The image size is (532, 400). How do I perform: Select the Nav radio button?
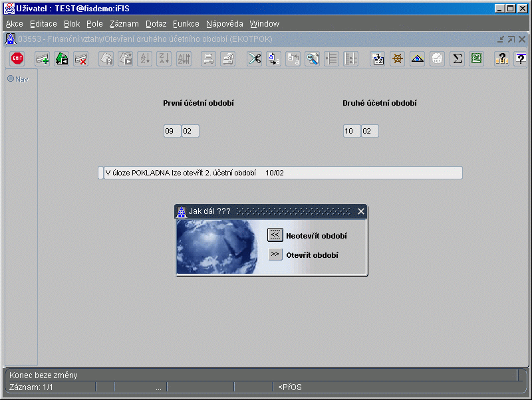coord(11,78)
